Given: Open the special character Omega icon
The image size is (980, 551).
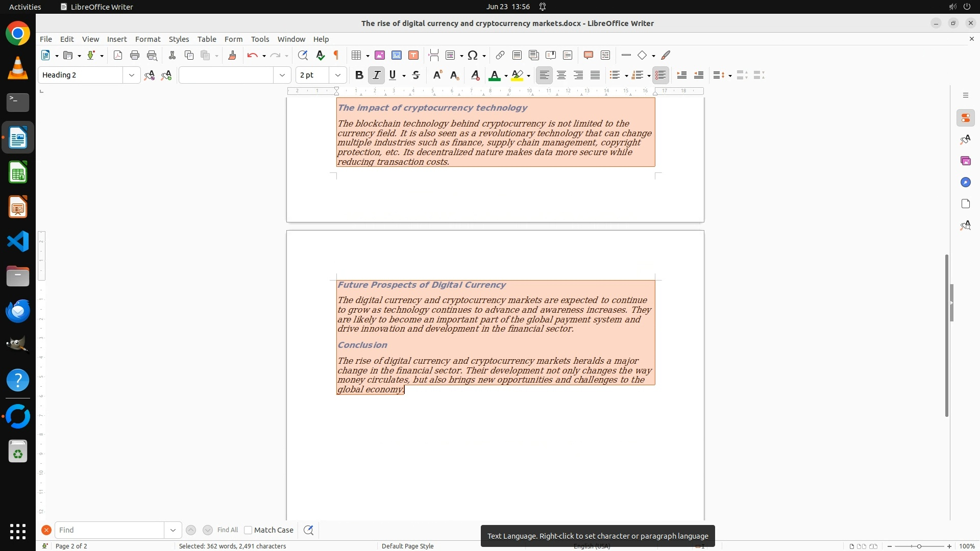Looking at the screenshot, I should tap(473, 55).
